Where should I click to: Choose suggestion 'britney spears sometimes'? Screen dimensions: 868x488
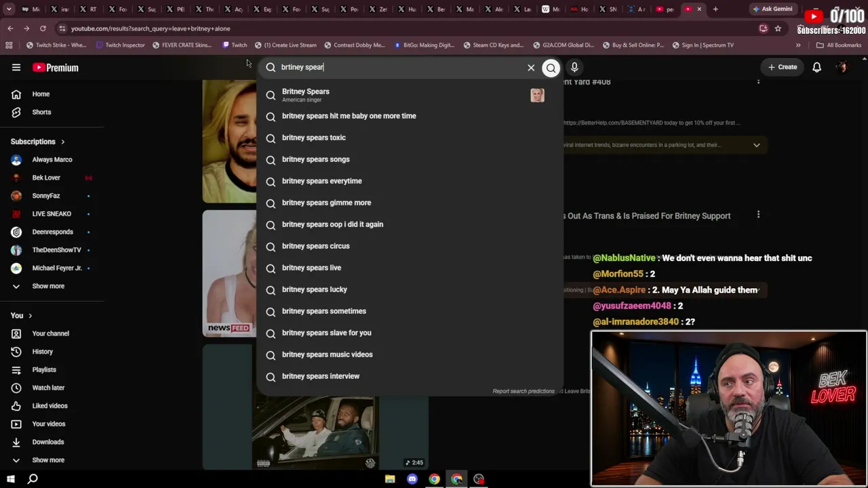point(410,311)
